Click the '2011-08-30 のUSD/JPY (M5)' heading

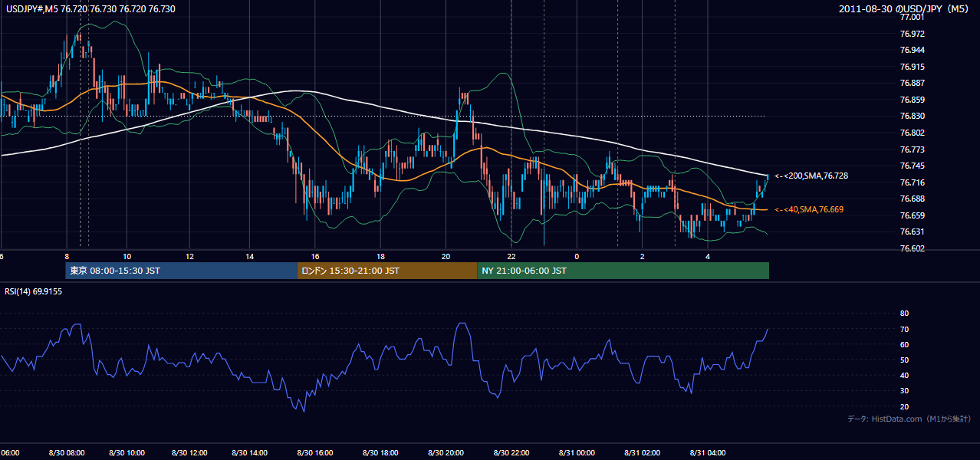905,9
